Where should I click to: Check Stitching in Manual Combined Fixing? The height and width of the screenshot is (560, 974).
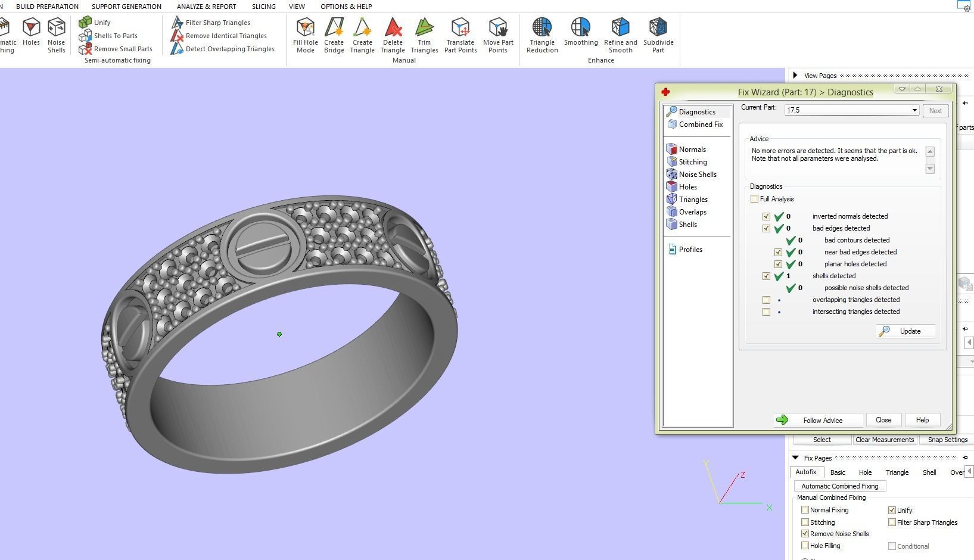(x=805, y=522)
